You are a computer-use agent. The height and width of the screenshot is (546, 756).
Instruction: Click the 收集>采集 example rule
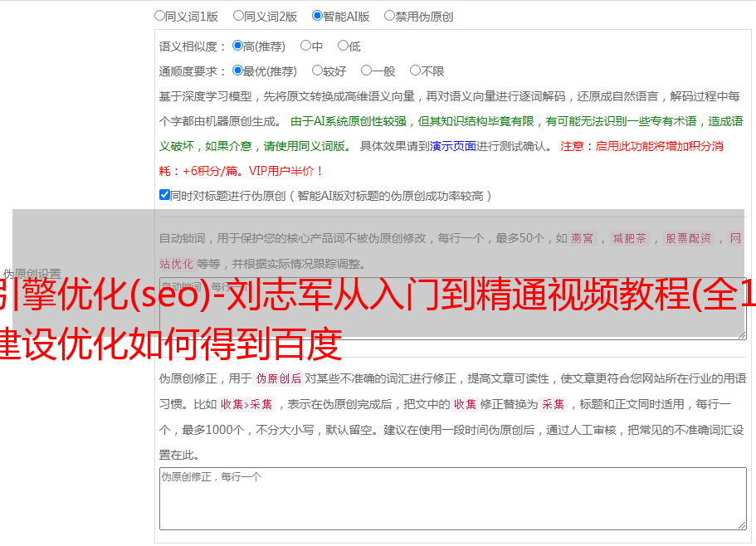pos(246,404)
